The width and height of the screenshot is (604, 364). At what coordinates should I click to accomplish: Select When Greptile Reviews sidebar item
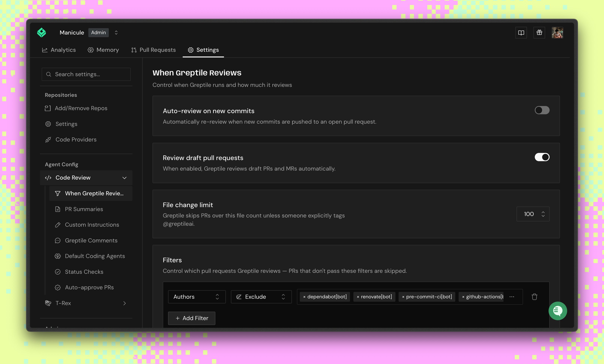point(91,193)
